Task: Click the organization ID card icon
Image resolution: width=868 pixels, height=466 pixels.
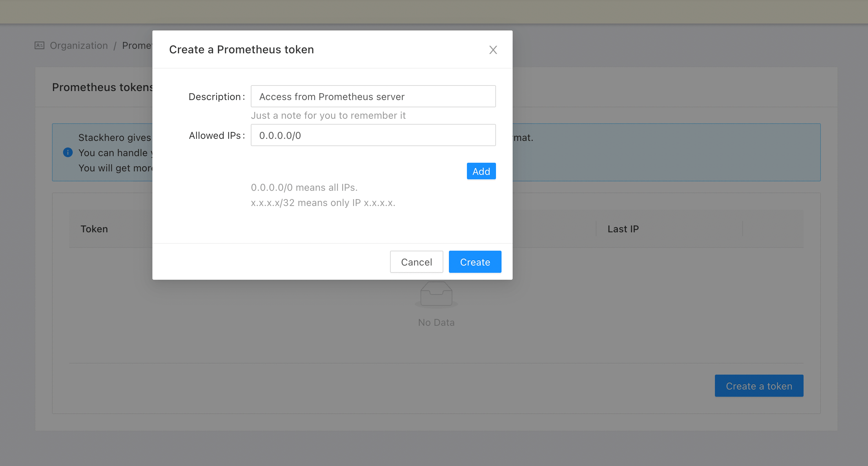Action: [x=39, y=45]
